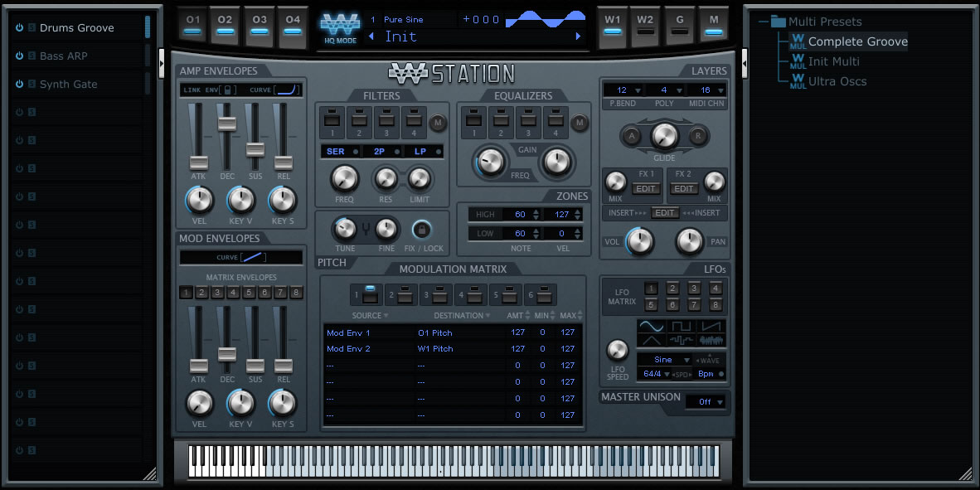980x490 pixels.
Task: Click the Equalizers M button
Action: click(x=580, y=123)
